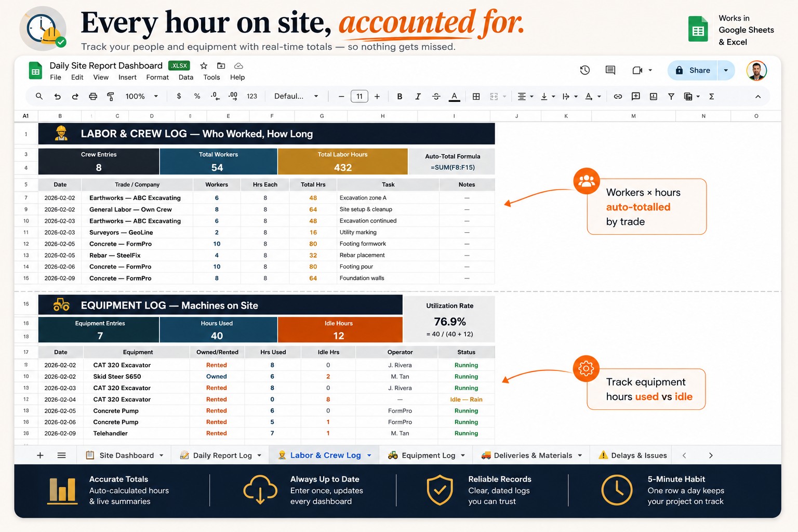Decrease decimal places
This screenshot has height=532, width=798.
[215, 96]
